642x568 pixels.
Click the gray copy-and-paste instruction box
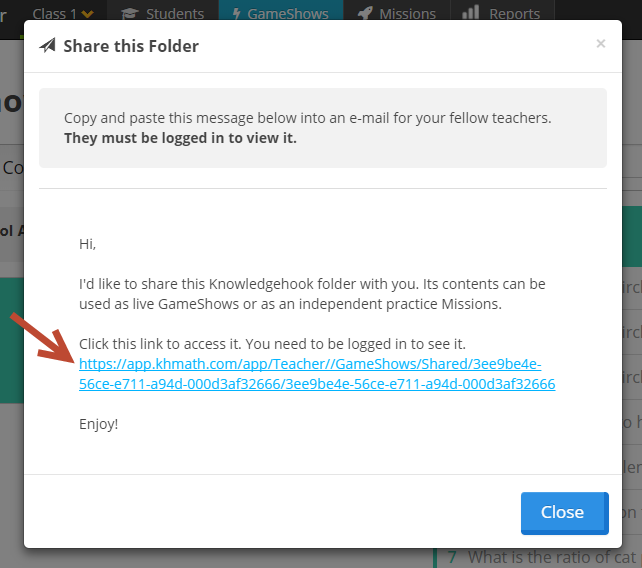[x=323, y=128]
